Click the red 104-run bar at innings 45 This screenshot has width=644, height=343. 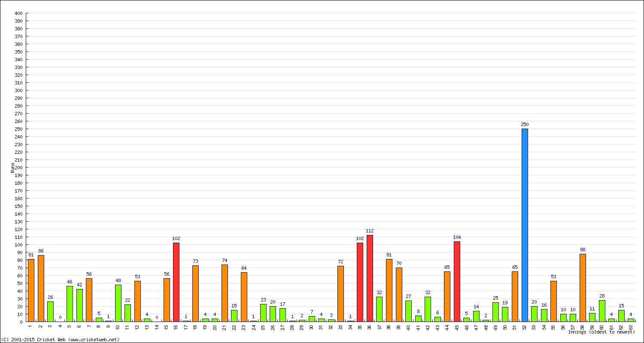tap(457, 281)
